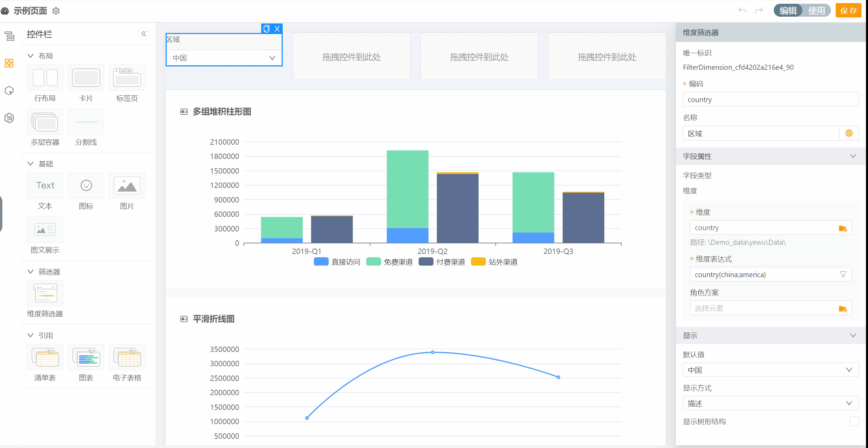Delete the selected 区域 filter widget

pos(277,29)
